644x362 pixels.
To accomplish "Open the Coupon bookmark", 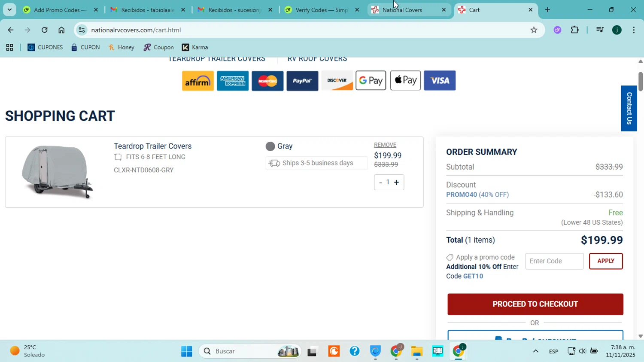I will pyautogui.click(x=159, y=48).
